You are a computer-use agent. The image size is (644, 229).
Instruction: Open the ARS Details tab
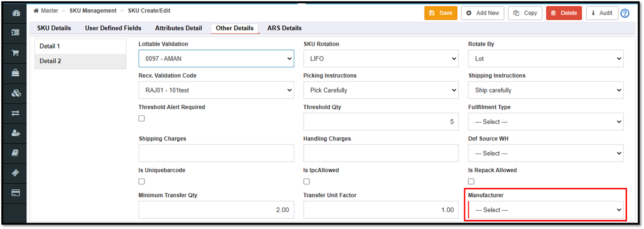285,28
